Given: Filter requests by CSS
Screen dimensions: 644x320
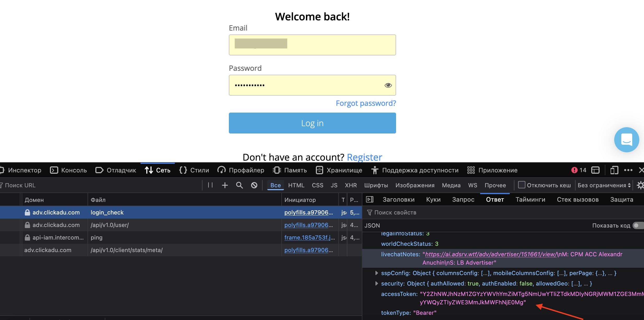Looking at the screenshot, I should [x=318, y=185].
